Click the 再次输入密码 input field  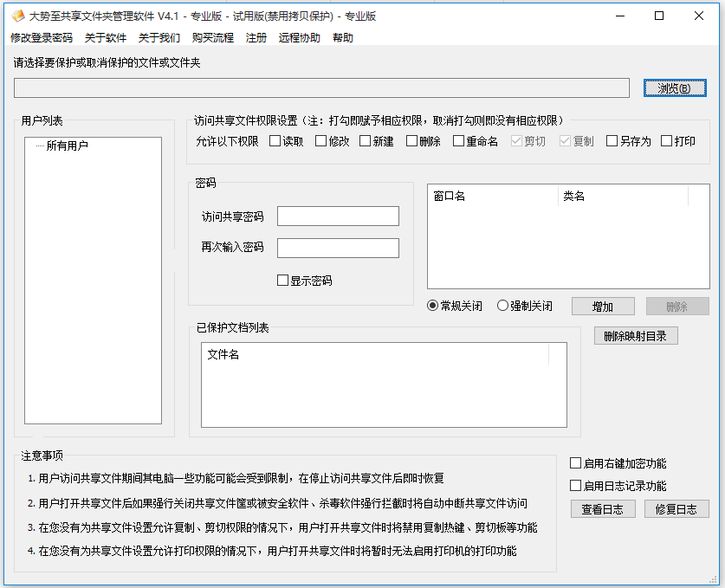click(338, 248)
